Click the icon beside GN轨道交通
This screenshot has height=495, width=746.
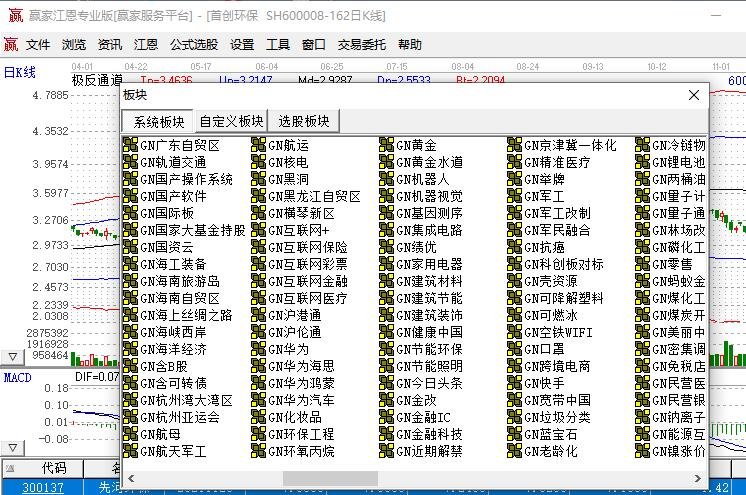tap(130, 162)
